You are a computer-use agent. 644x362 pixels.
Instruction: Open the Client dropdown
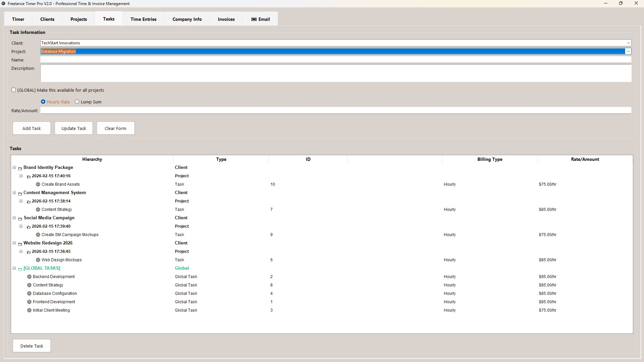[628, 43]
